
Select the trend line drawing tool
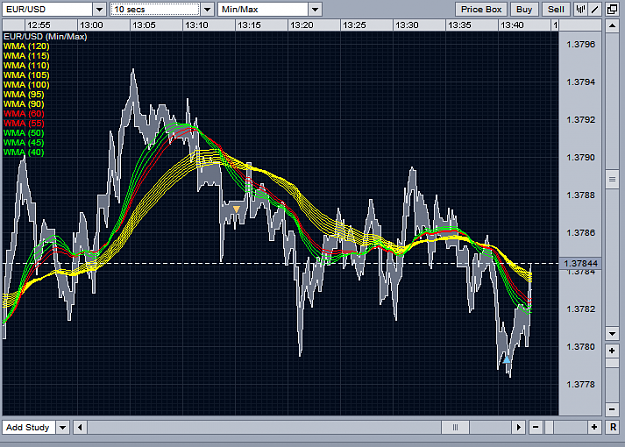pyautogui.click(x=595, y=9)
